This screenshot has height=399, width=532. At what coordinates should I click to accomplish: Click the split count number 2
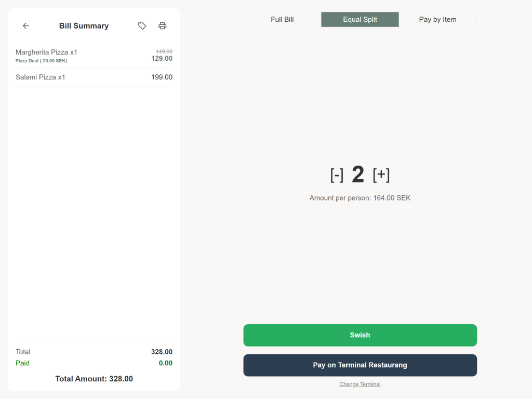(x=358, y=175)
